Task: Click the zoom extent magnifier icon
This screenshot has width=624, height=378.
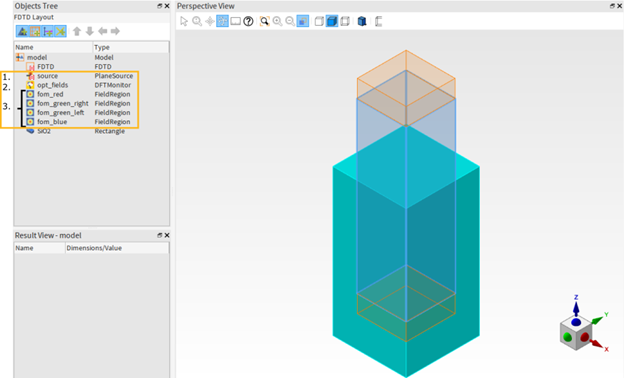Action: coord(264,21)
